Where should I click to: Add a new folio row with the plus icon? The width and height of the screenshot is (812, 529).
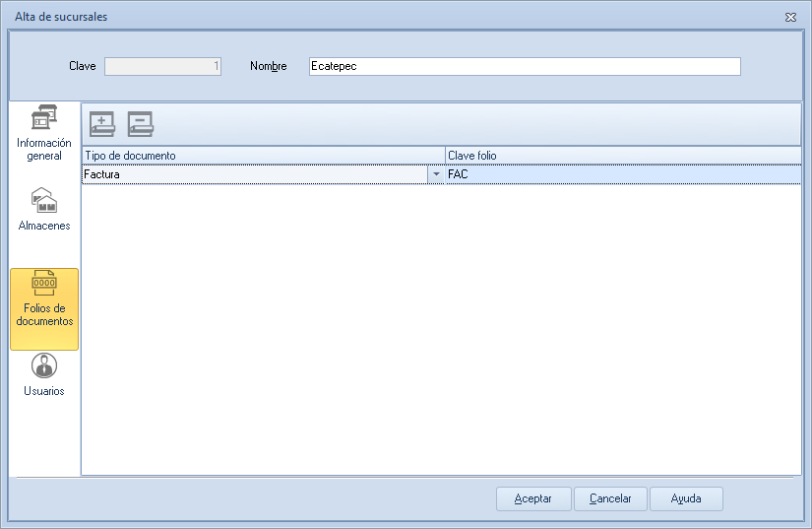pos(102,124)
